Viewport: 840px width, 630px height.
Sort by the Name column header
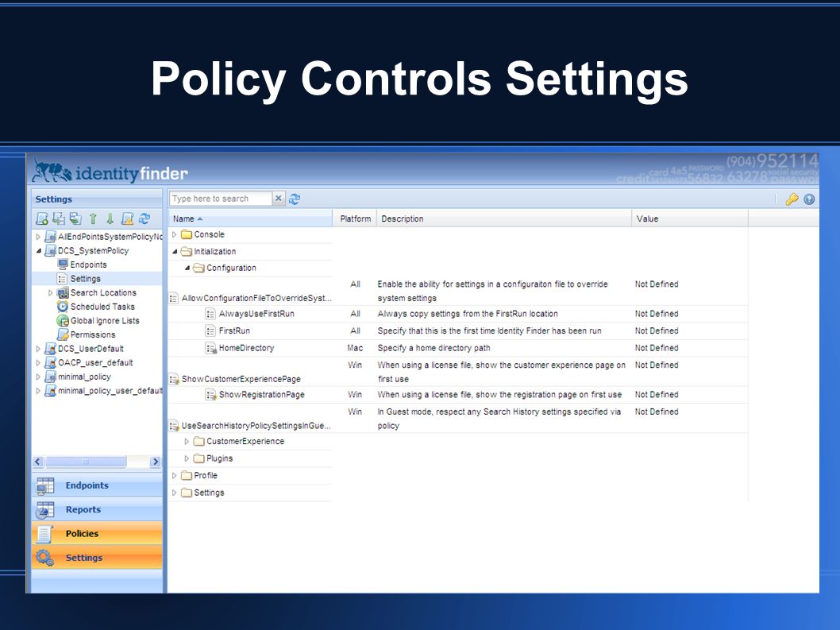point(251,218)
